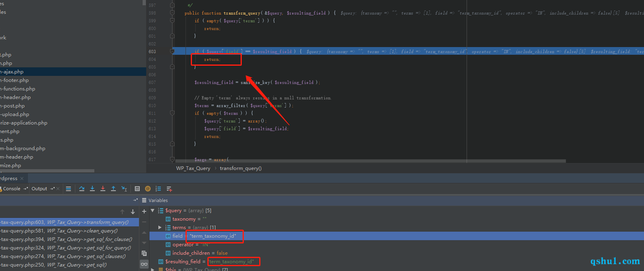Viewport: 644px width, 271px height.
Task: Click the Previous Frame up arrow
Action: coord(122,212)
